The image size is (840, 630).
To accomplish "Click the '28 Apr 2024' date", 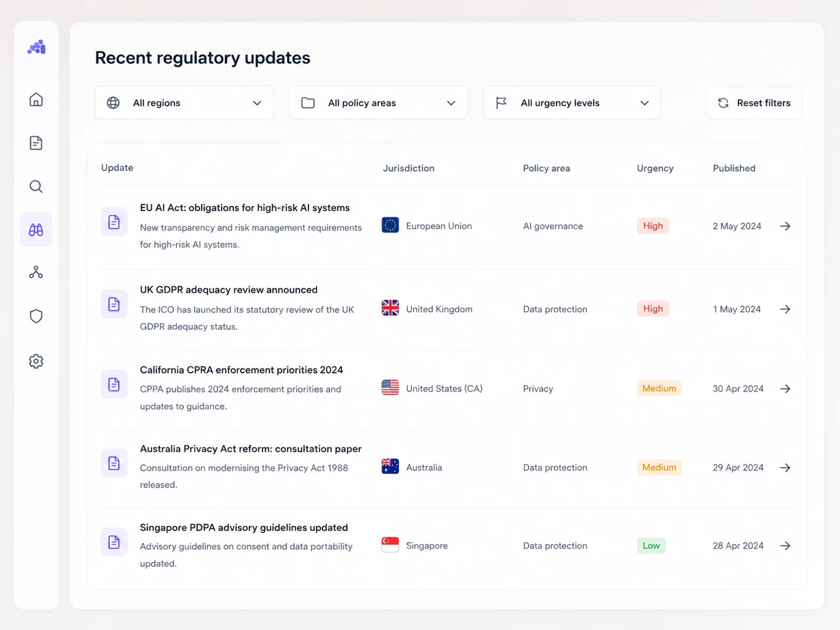I will [738, 546].
